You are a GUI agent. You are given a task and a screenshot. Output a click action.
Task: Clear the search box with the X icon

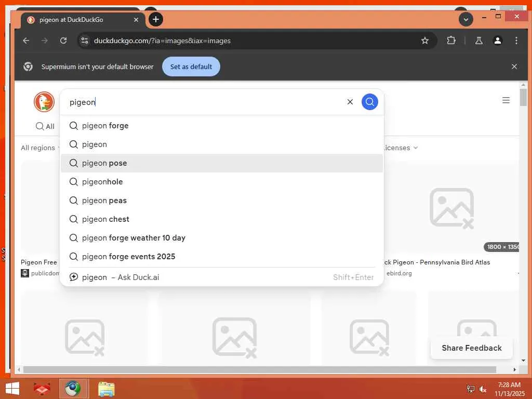click(x=350, y=102)
